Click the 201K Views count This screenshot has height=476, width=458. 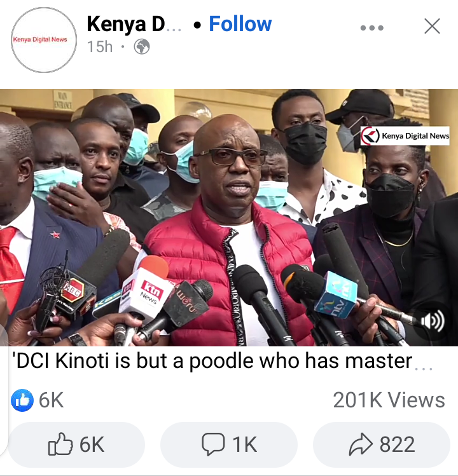click(389, 400)
